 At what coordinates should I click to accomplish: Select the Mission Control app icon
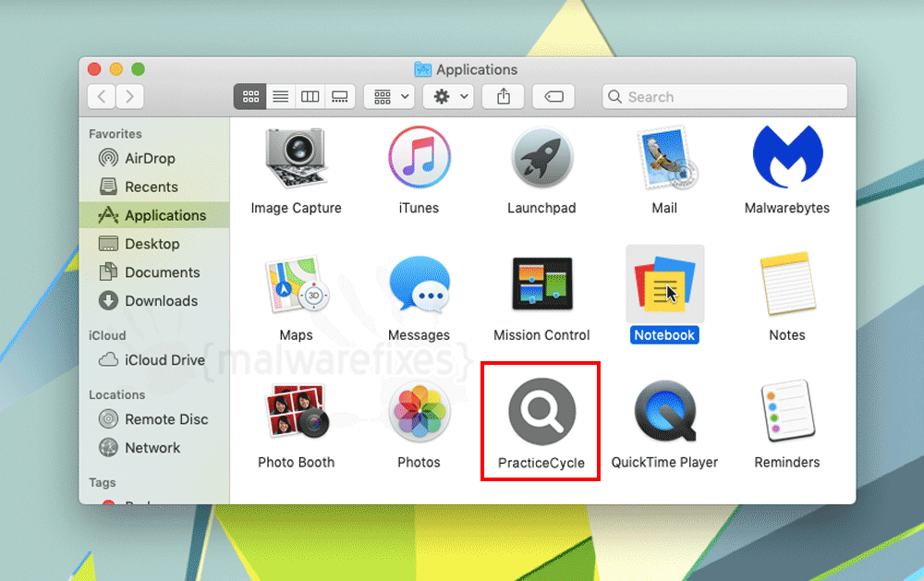(542, 284)
